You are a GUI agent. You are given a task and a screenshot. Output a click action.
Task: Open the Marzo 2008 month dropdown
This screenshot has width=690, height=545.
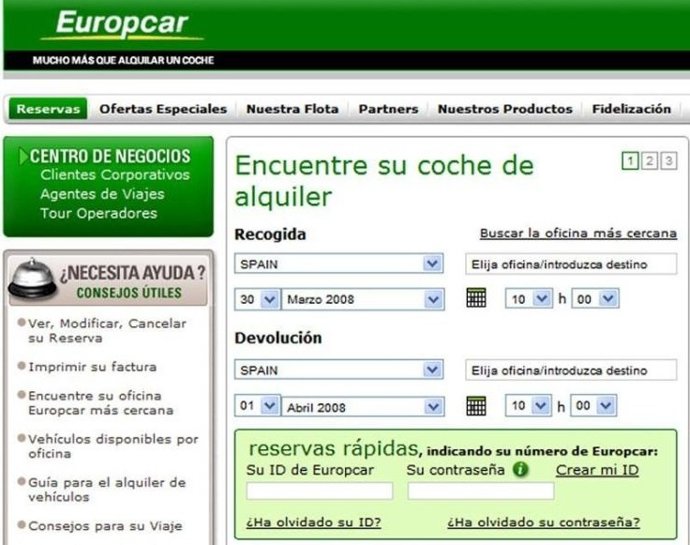pos(363,299)
